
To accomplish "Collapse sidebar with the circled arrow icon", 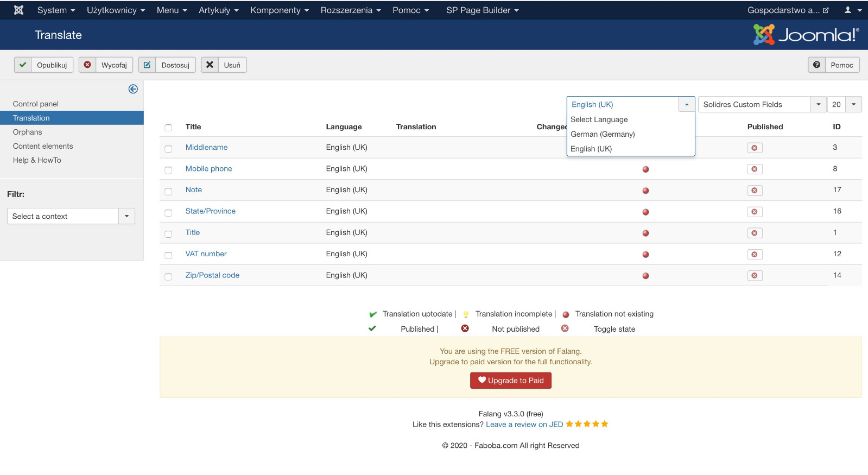I will [x=133, y=89].
